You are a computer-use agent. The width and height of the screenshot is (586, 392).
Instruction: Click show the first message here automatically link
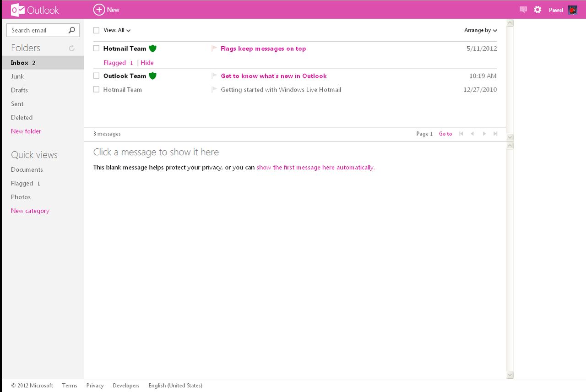click(315, 168)
